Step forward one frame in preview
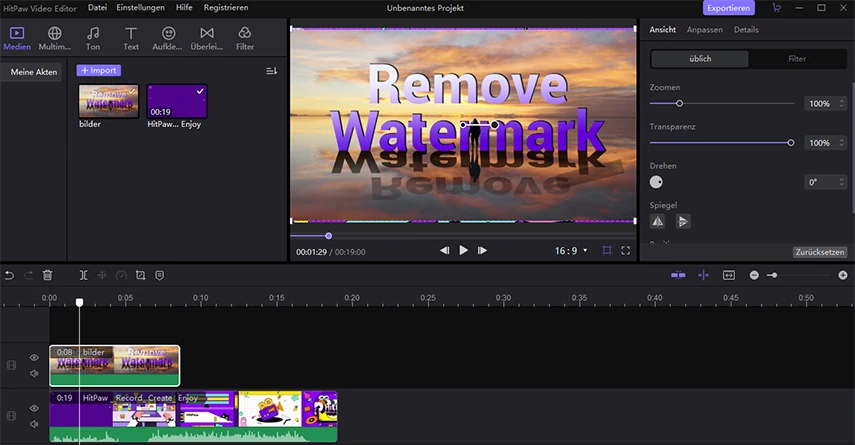This screenshot has height=445, width=855. coord(482,250)
